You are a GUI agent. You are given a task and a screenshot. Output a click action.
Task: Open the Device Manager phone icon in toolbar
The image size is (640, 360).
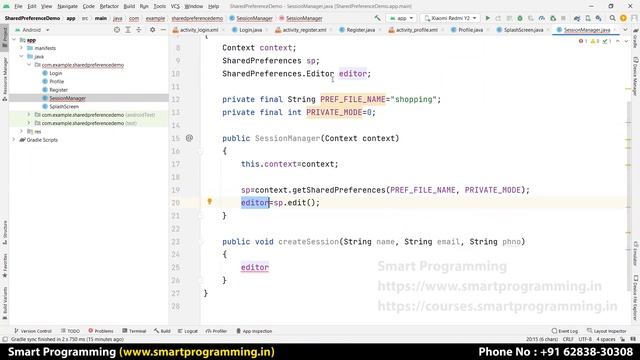588,18
